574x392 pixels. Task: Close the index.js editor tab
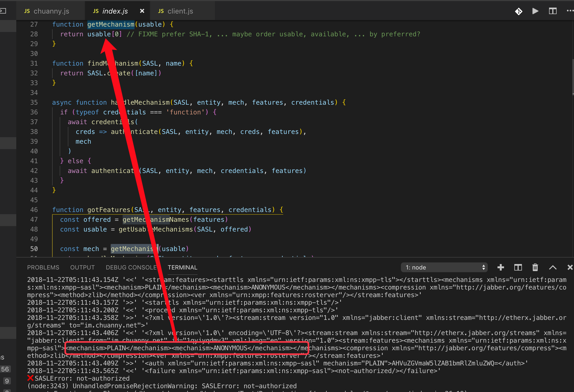click(142, 11)
